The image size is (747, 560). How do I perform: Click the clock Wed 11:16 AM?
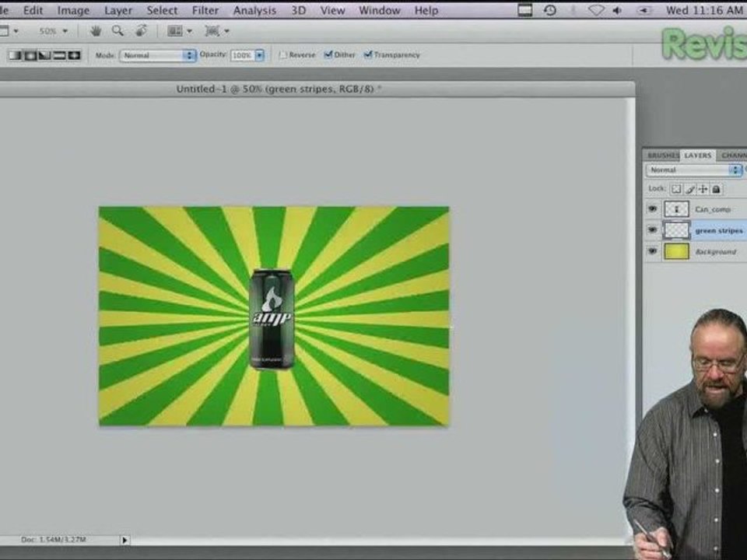click(x=704, y=10)
